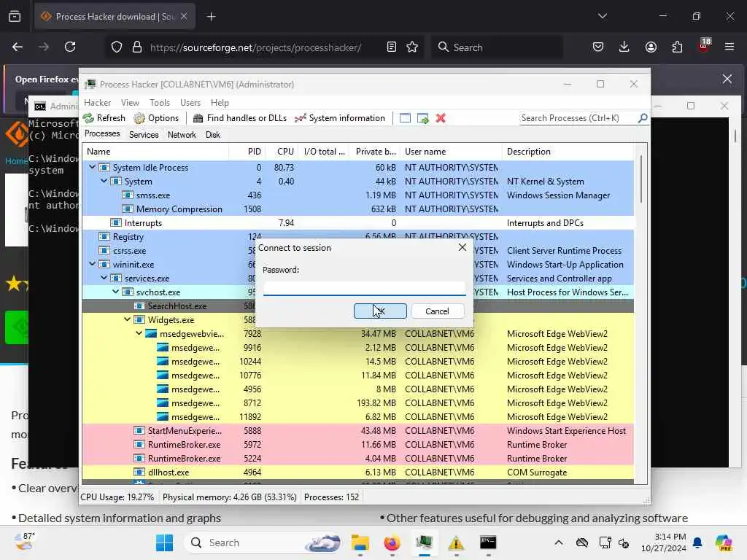747x560 pixels.
Task: Open the View menu
Action: click(x=130, y=103)
